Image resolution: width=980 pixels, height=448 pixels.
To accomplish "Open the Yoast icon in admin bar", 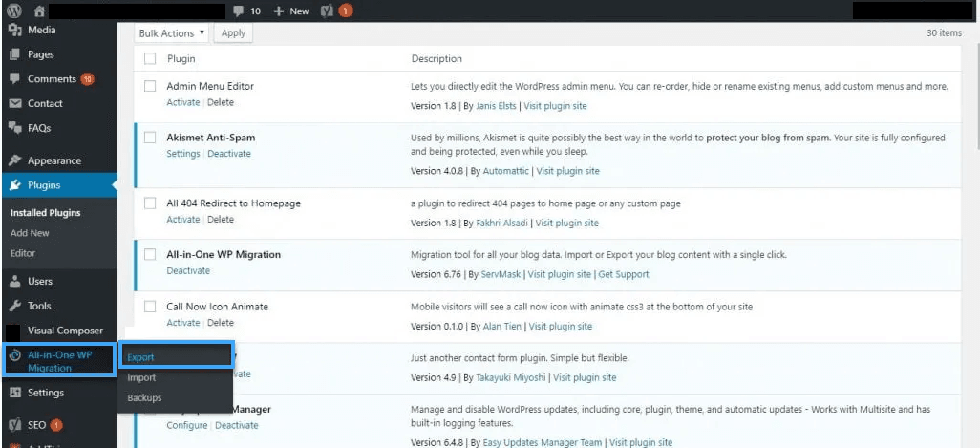I will (x=327, y=11).
